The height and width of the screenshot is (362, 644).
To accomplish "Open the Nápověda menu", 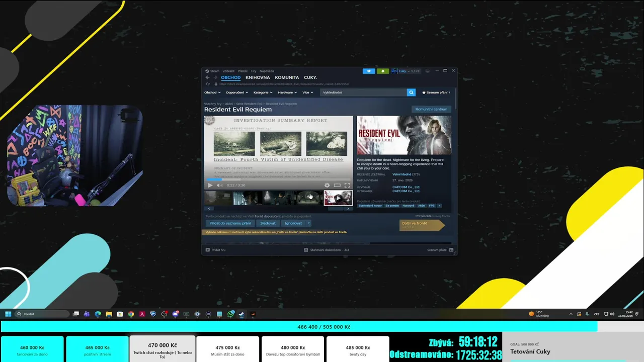I will (x=267, y=71).
